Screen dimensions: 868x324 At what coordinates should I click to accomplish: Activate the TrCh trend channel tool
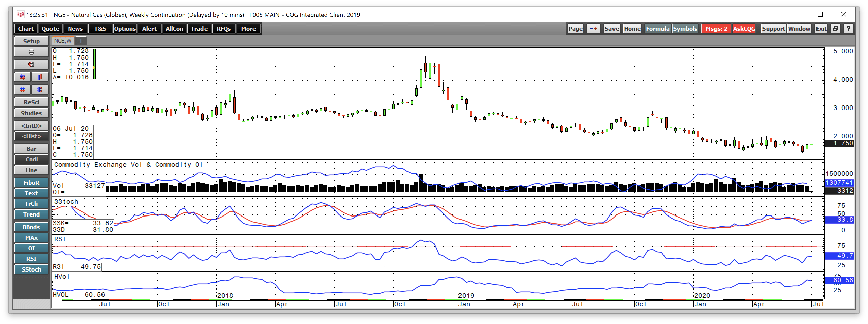click(x=31, y=204)
